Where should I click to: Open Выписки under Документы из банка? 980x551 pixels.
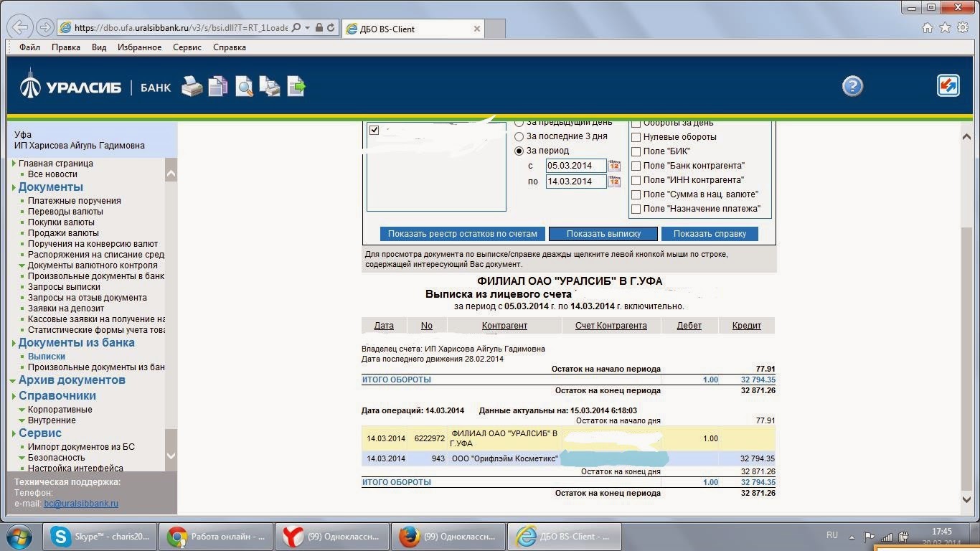pyautogui.click(x=47, y=357)
